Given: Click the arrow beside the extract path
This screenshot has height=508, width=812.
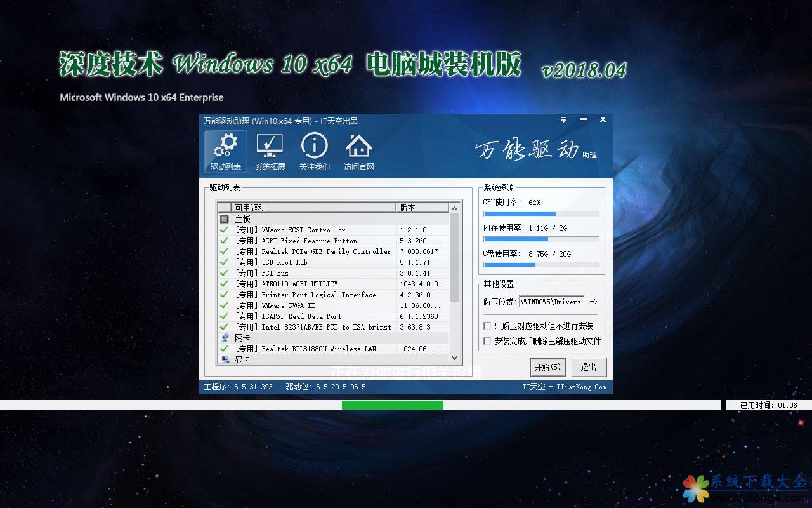Looking at the screenshot, I should click(x=593, y=302).
